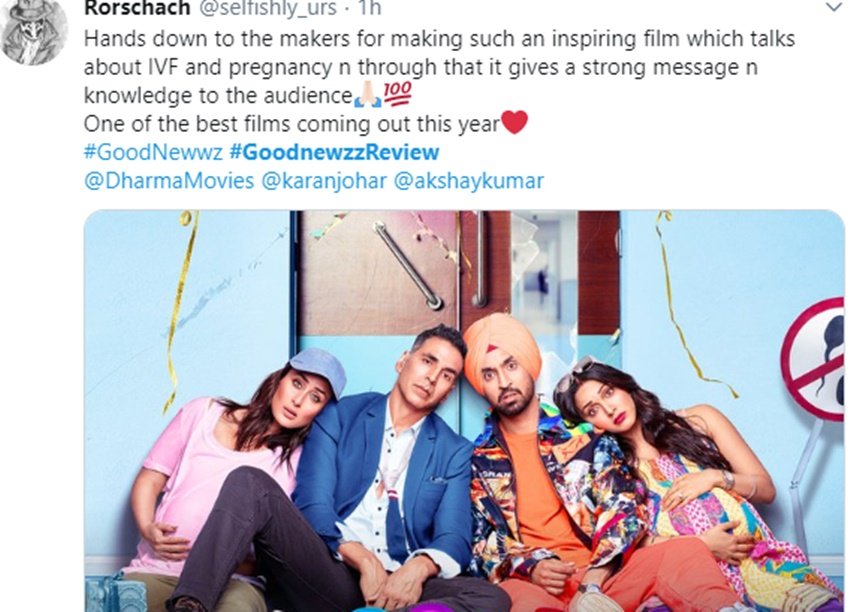Open the @karanjohar mention
The image size is (850, 612).
[x=324, y=181]
